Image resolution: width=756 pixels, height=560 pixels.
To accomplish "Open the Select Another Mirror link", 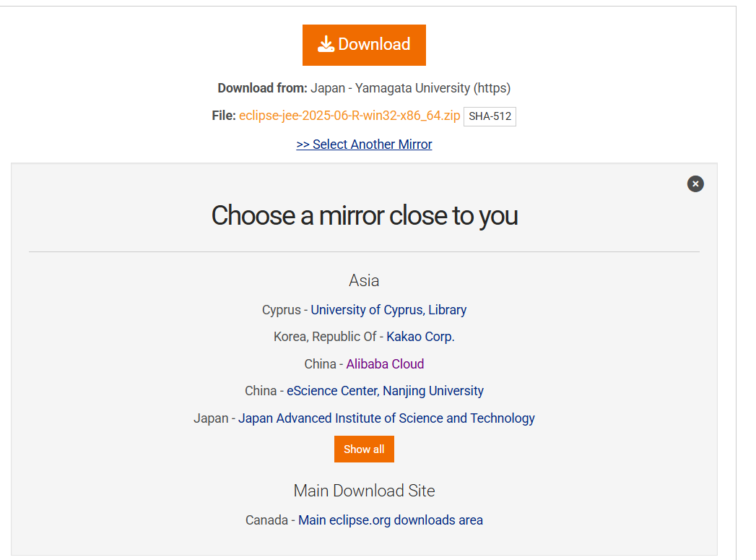I will (x=364, y=144).
